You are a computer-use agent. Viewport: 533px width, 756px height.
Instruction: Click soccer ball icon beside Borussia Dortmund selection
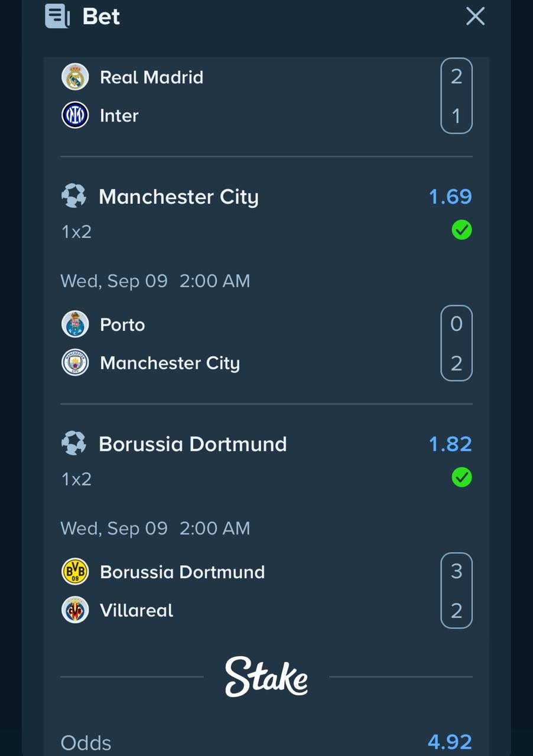pyautogui.click(x=74, y=444)
